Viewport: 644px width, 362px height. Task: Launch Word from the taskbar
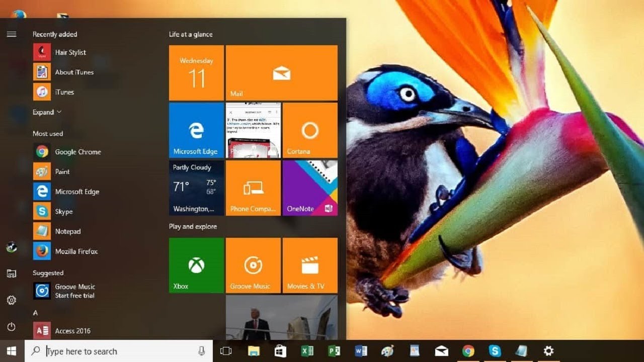tap(361, 351)
